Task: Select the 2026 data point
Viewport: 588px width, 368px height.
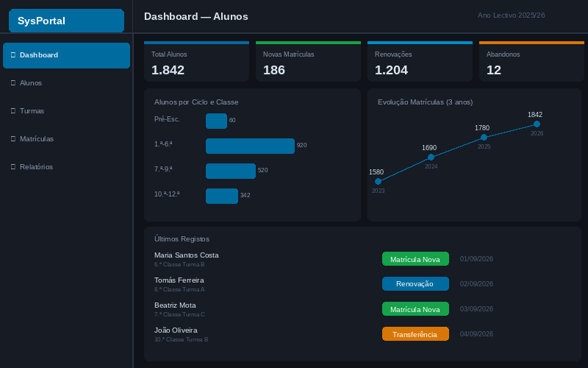Action: point(537,124)
